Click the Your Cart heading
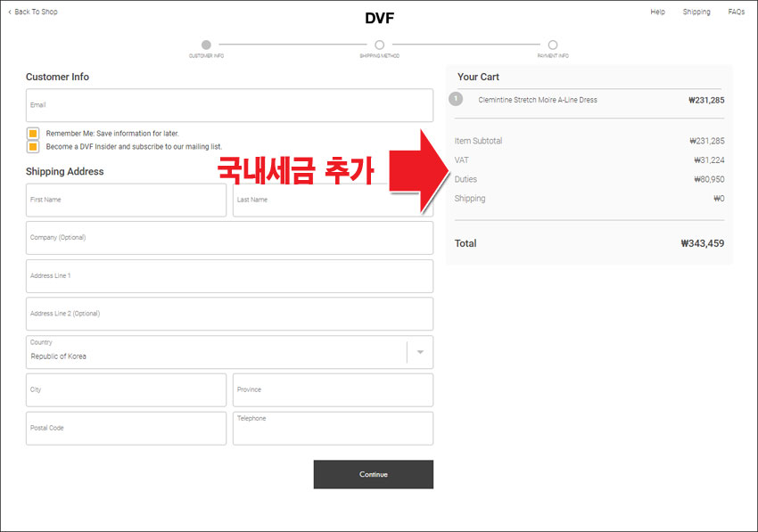Screen dimensions: 758x532 (478, 77)
